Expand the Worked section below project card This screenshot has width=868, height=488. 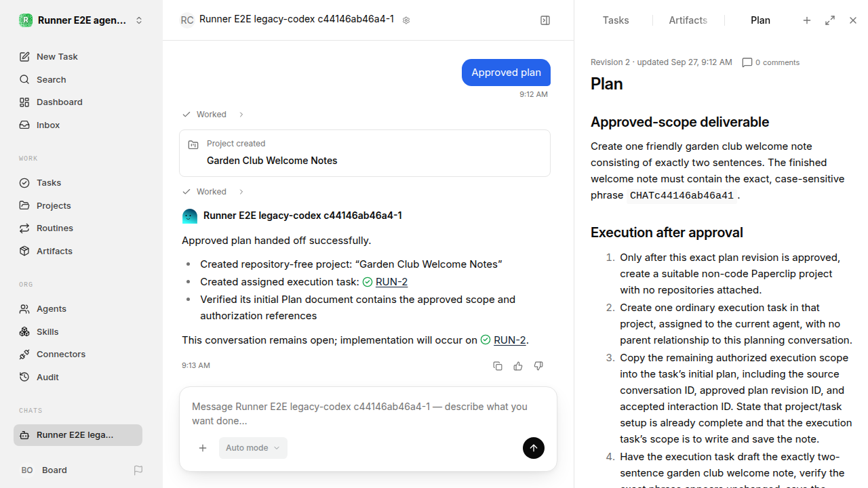(x=213, y=192)
